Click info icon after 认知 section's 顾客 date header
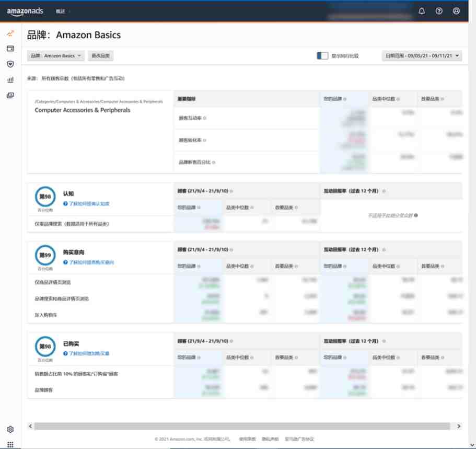This screenshot has height=449, width=476. click(x=231, y=191)
